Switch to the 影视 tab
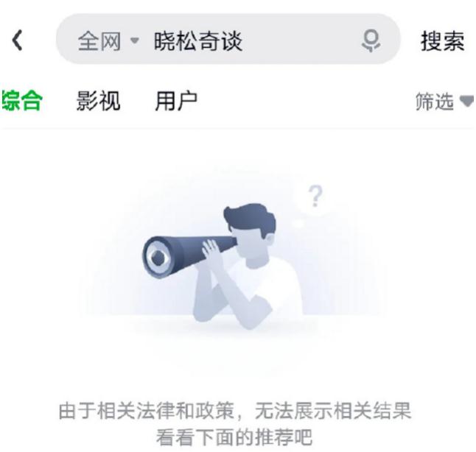Viewport: 476px width, 452px height. click(x=98, y=101)
